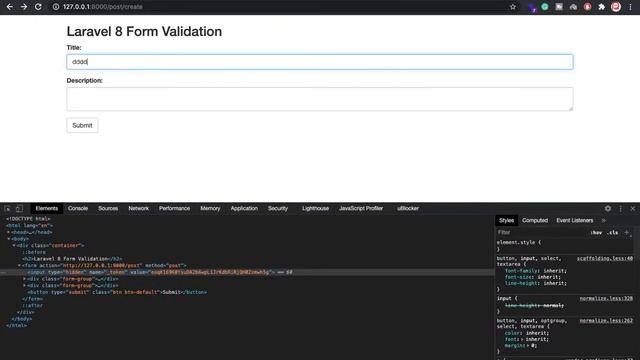Switch to the Memory tab
Image resolution: width=640 pixels, height=360 pixels.
(x=210, y=209)
